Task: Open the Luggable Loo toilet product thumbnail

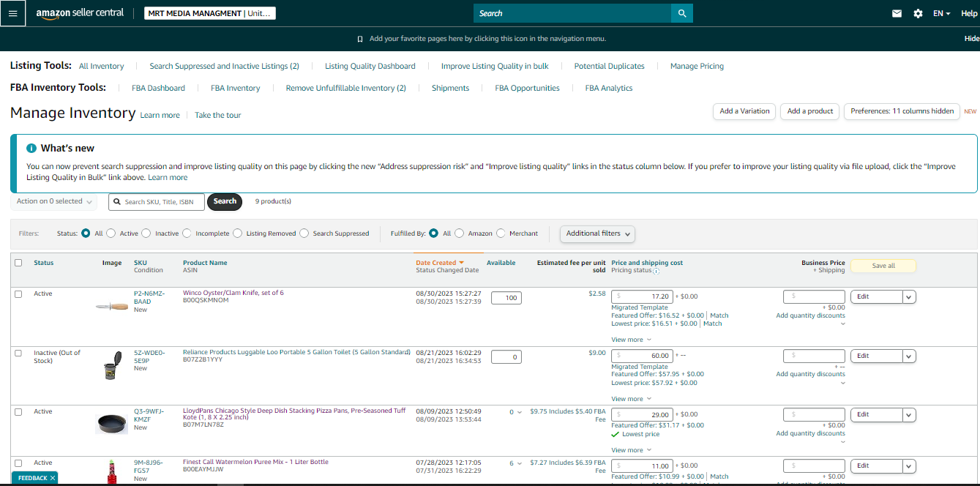Action: tap(111, 365)
